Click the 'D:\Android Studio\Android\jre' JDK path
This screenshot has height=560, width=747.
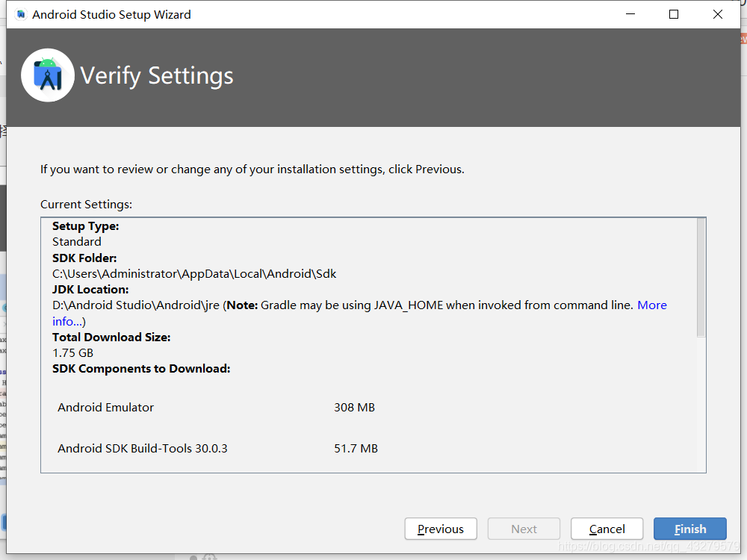(136, 305)
